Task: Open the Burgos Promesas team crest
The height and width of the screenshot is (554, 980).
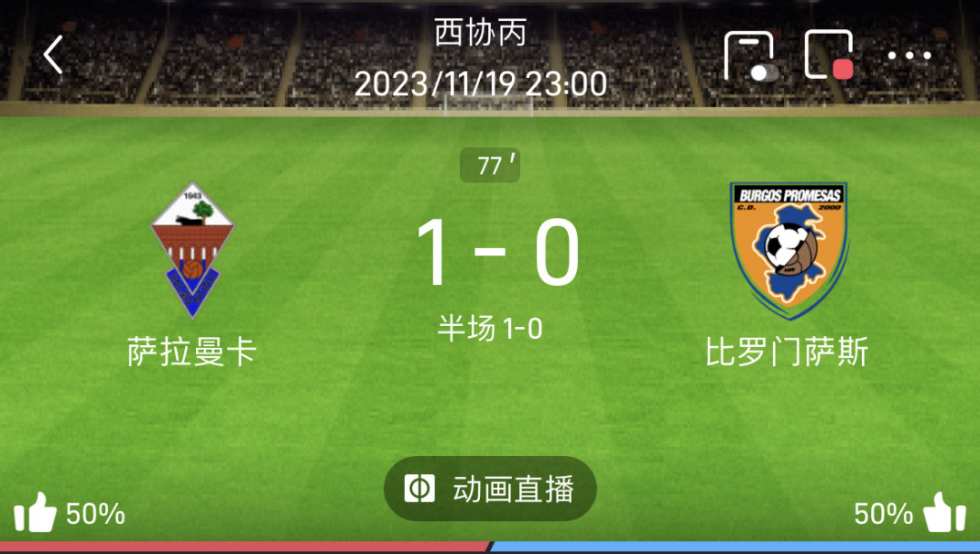Action: (789, 251)
